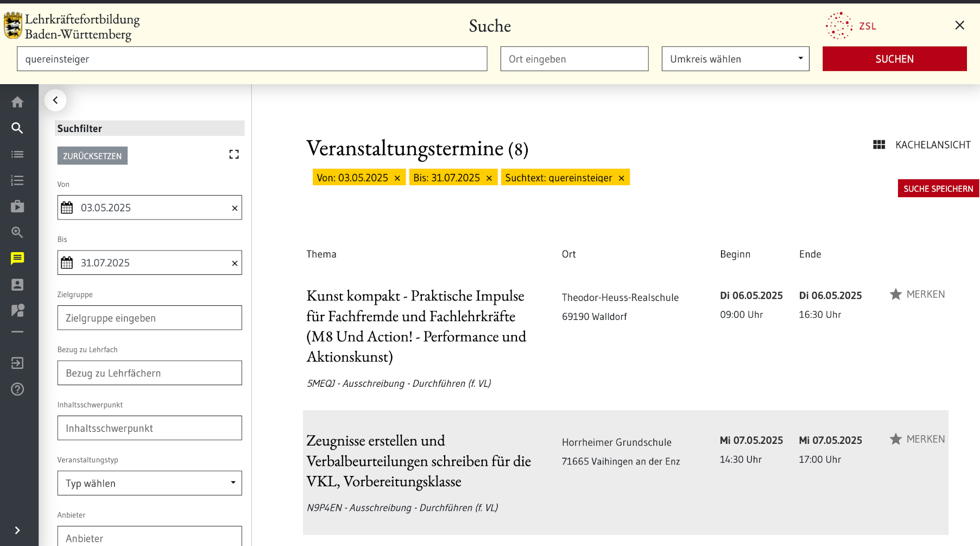Viewport: 980px width, 546px height.
Task: Expand the sidebar navigation with bottom chevron
Action: [17, 530]
